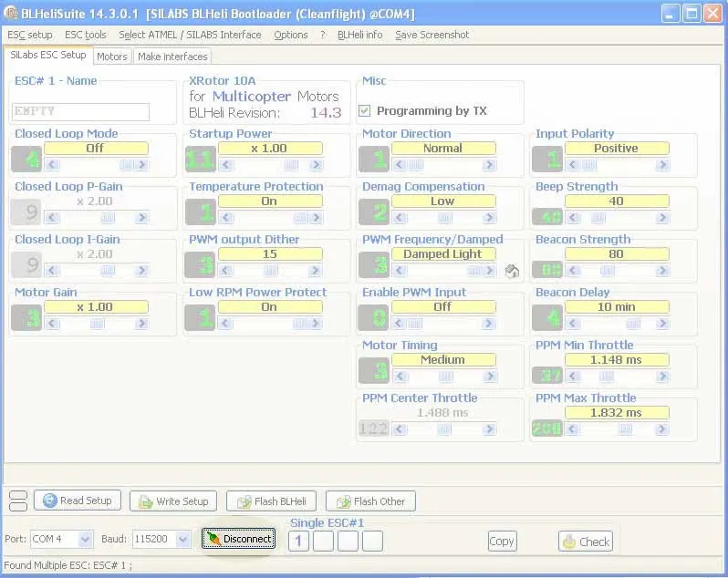Open the COM port dropdown

tap(85, 540)
